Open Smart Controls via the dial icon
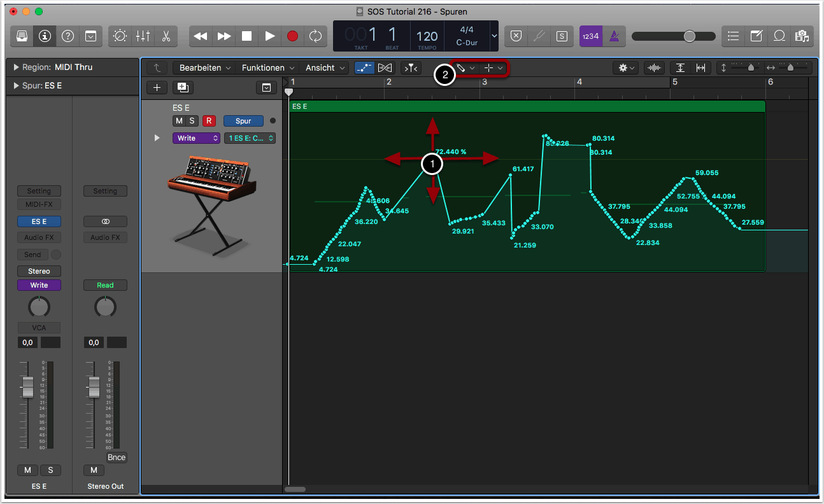This screenshot has width=824, height=504. click(x=120, y=36)
